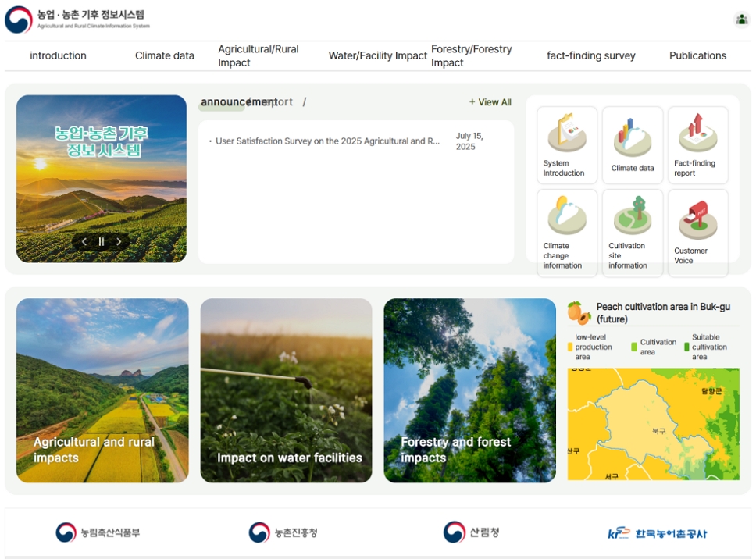Screen dimensions: 756x559
Task: Click the site logo in header
Action: (77, 20)
